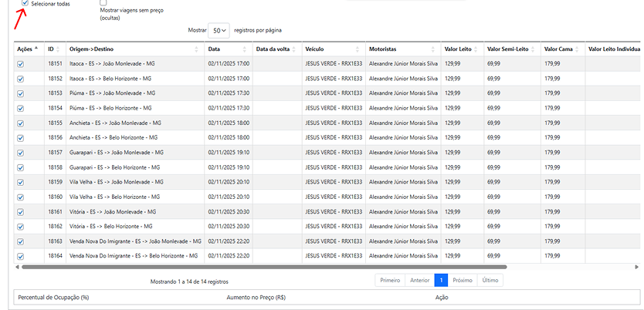The image size is (644, 310).
Task: Sort by Valor Leito column
Action: click(x=463, y=49)
